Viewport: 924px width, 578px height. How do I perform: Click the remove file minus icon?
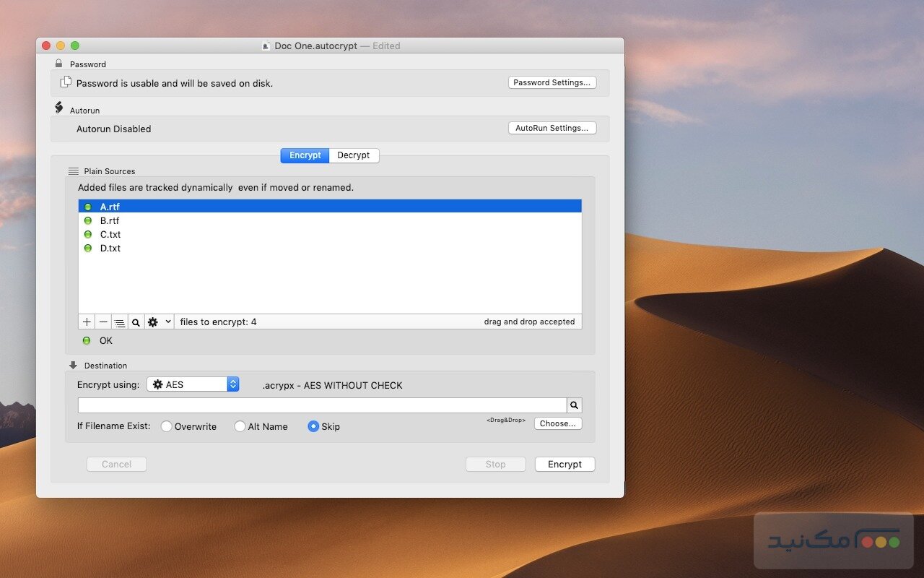[103, 322]
